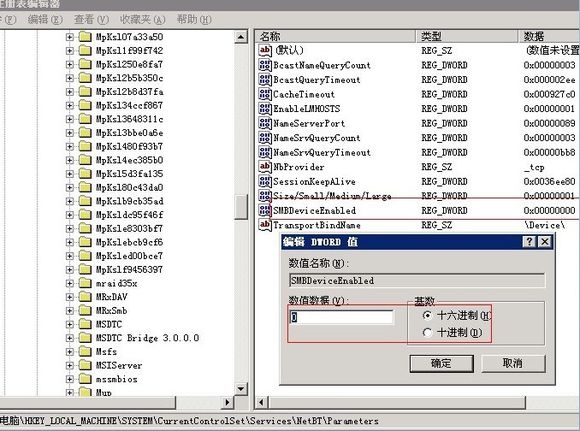Expand the MpKsl2b5b350c tree node
Screen dimensions: 580x431
(x=70, y=78)
